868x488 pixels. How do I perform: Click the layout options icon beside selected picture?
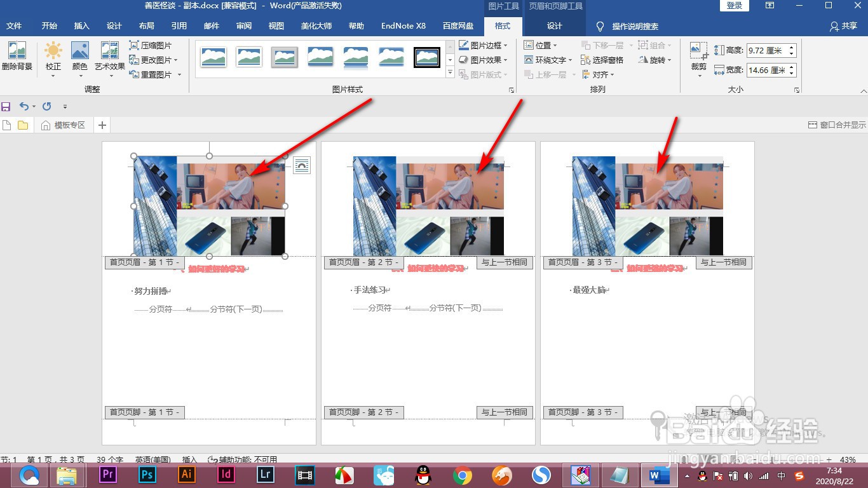(x=302, y=166)
